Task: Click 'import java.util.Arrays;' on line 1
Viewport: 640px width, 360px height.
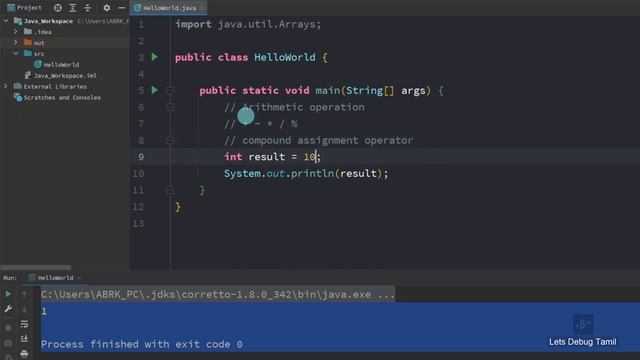Action: pyautogui.click(x=248, y=24)
